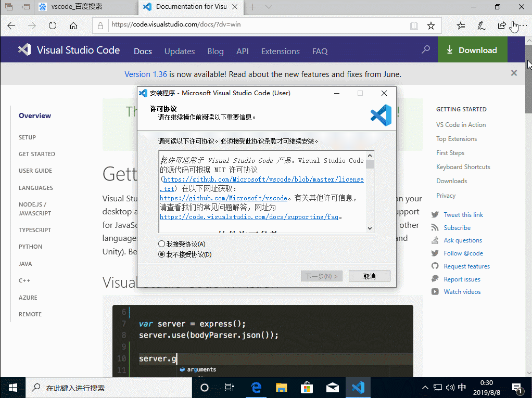Add page to favorites star icon
This screenshot has height=398, width=532.
(x=431, y=26)
